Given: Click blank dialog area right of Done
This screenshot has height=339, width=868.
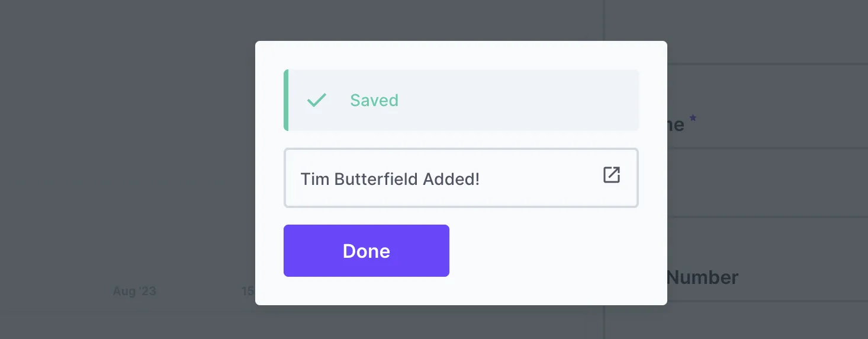Looking at the screenshot, I should (551, 251).
